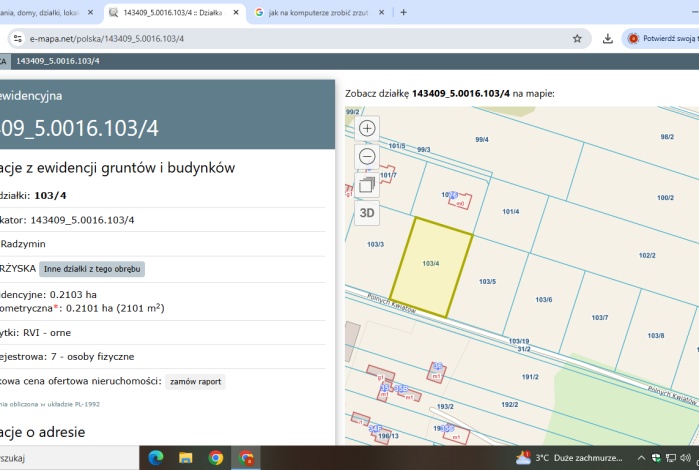This screenshot has width=699, height=470.
Task: Click the 'Potwierdź swoją' profile button
Action: tap(662, 39)
